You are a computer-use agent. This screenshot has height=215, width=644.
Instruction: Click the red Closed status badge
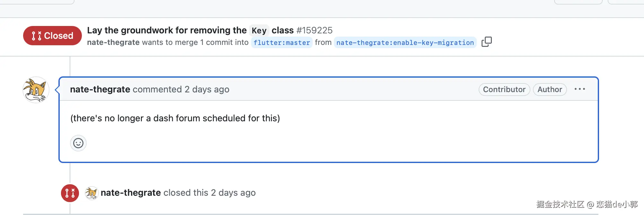tap(52, 36)
